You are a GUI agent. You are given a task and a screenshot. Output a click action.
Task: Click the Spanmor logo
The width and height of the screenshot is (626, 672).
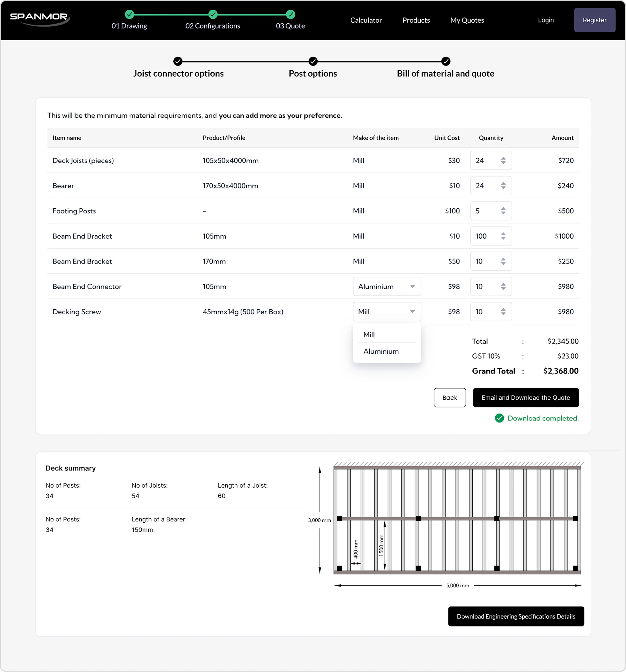39,19
